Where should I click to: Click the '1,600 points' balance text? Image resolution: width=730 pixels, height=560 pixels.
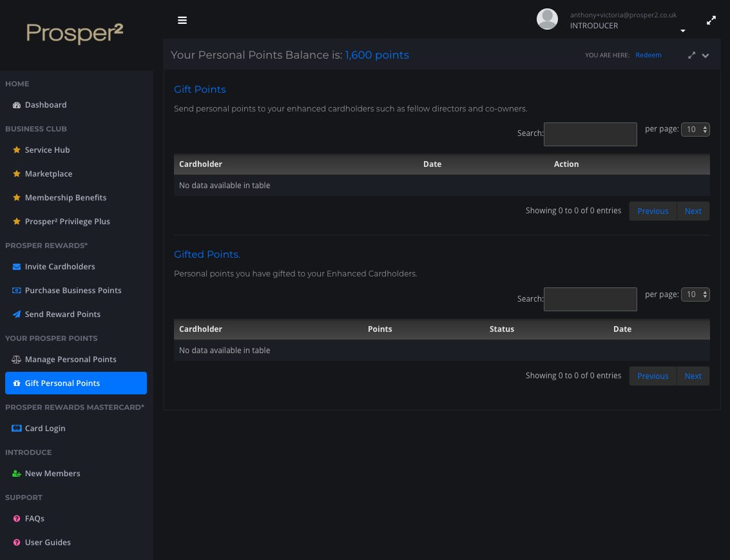pyautogui.click(x=377, y=55)
